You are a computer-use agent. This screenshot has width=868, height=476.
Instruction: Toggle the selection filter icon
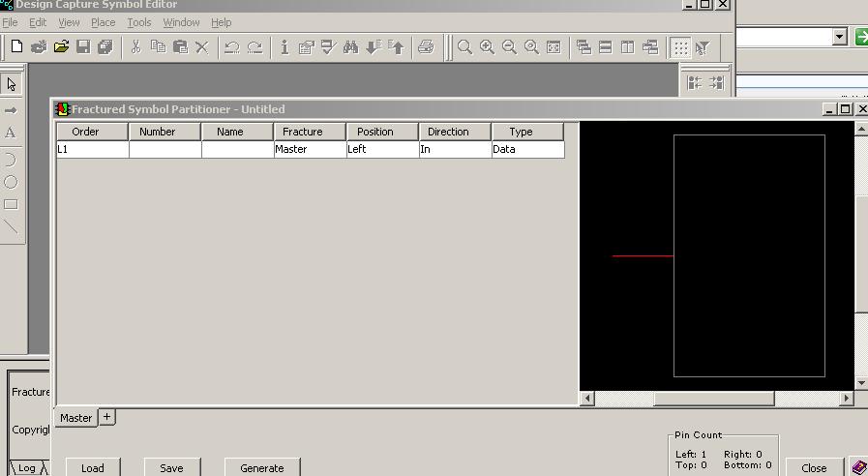click(703, 47)
